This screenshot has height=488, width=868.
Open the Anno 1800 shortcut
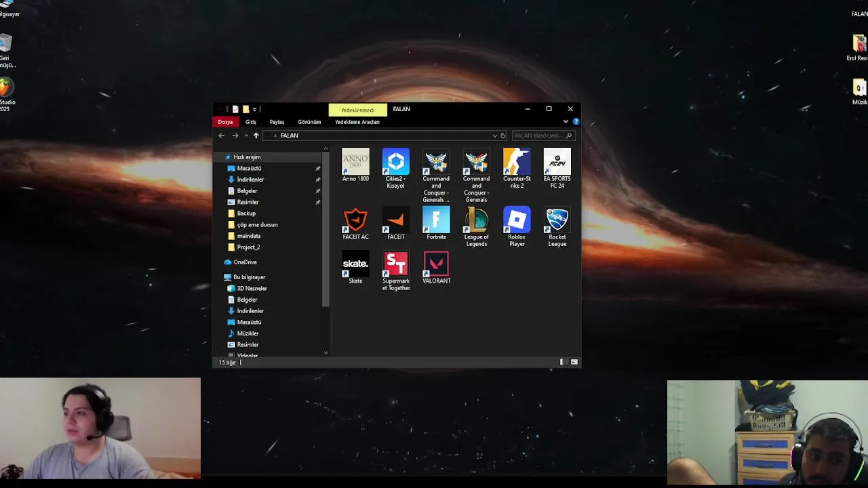355,165
